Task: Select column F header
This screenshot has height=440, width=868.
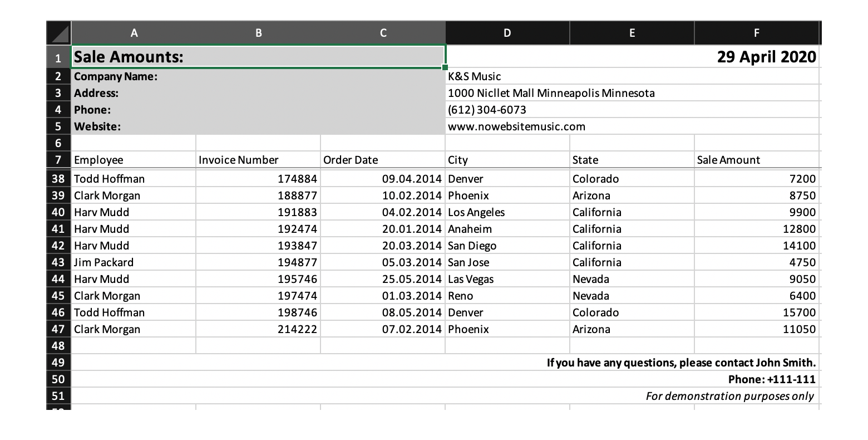Action: click(x=757, y=32)
